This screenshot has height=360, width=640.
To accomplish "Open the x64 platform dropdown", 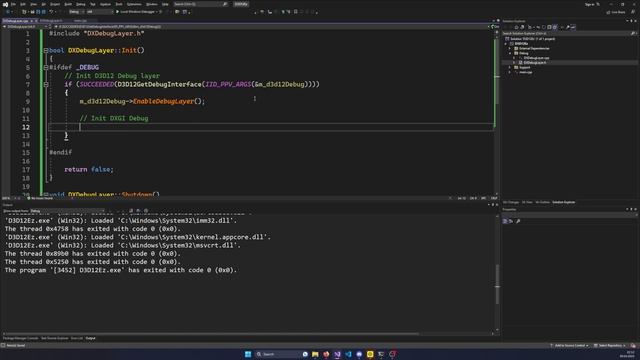I will point(100,12).
